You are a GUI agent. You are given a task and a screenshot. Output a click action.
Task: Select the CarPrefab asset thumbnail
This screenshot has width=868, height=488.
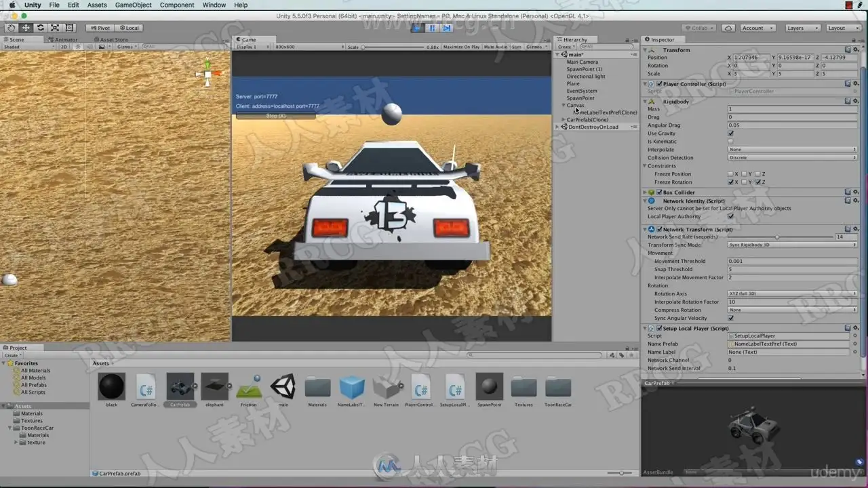(180, 387)
